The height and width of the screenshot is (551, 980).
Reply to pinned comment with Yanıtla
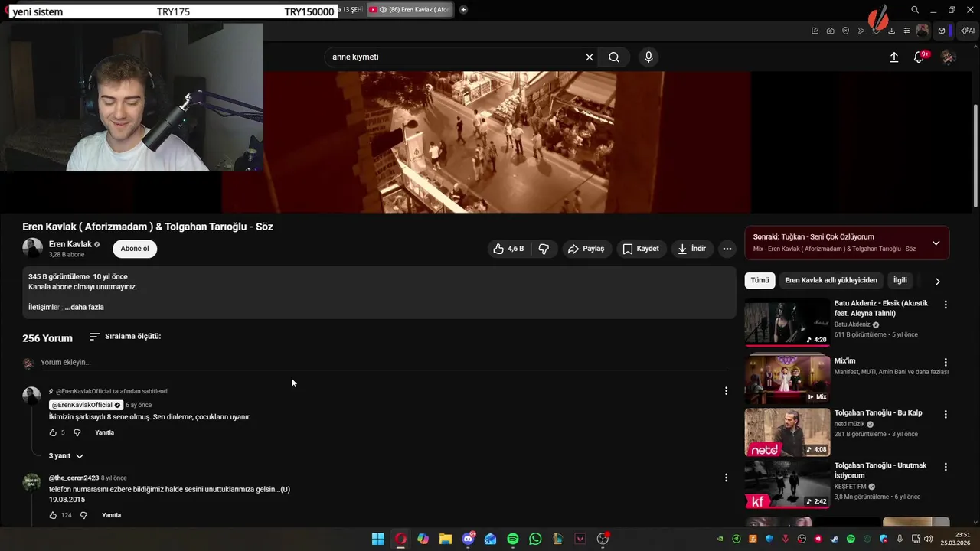coord(105,432)
